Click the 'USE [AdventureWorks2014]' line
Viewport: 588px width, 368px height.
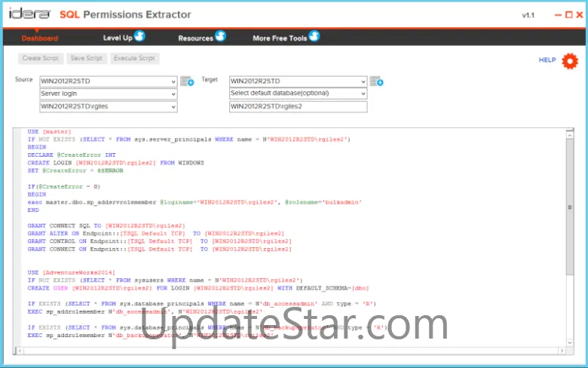coord(71,272)
